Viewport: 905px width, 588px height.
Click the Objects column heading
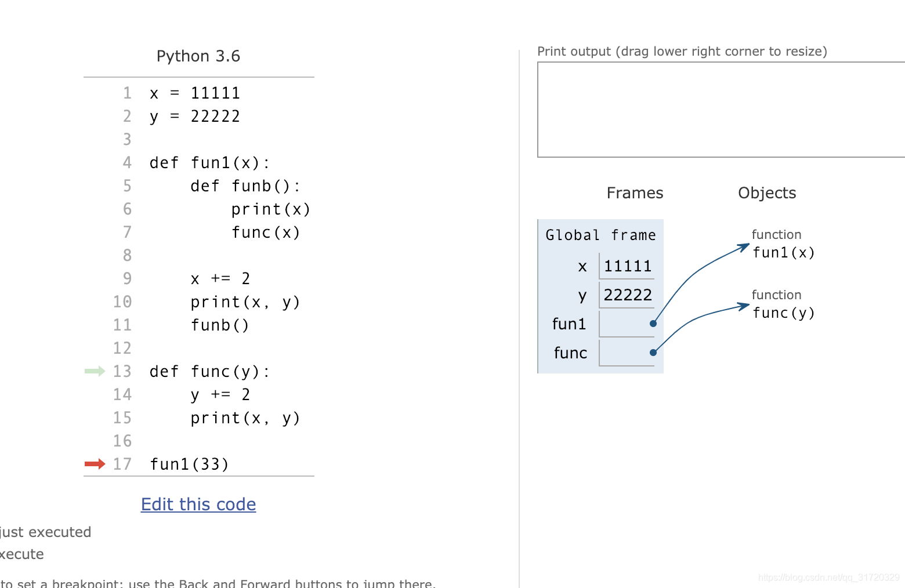767,193
